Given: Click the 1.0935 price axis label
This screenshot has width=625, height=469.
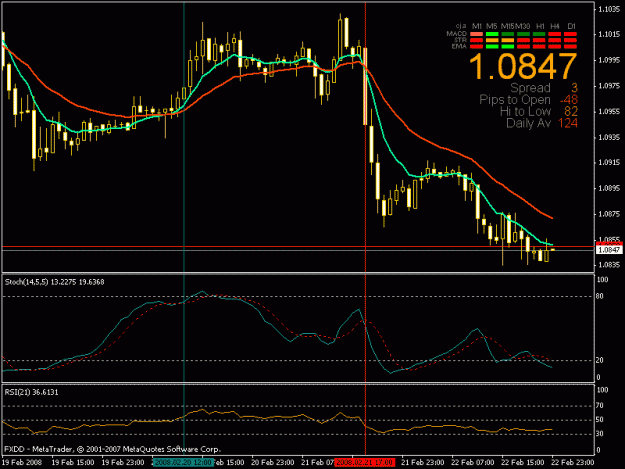Looking at the screenshot, I should [x=609, y=137].
